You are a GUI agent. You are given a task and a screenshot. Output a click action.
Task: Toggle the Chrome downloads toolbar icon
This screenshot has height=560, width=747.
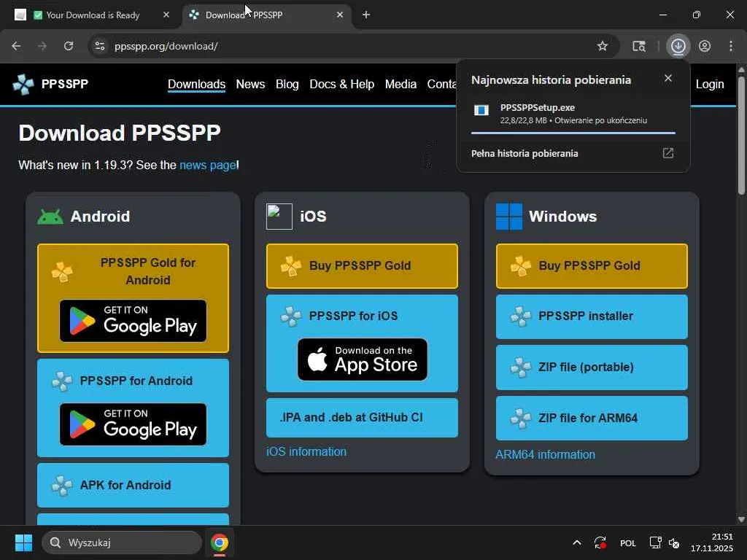click(x=678, y=46)
